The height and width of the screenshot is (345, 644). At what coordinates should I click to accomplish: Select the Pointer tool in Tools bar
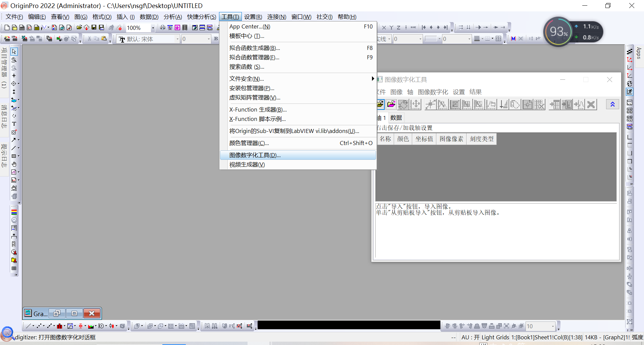click(14, 52)
